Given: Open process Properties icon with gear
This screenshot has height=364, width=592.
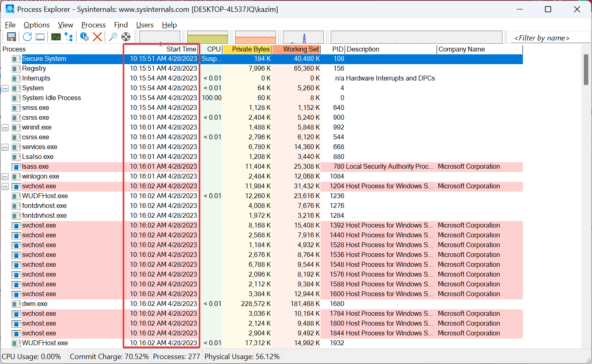Looking at the screenshot, I should pos(85,37).
